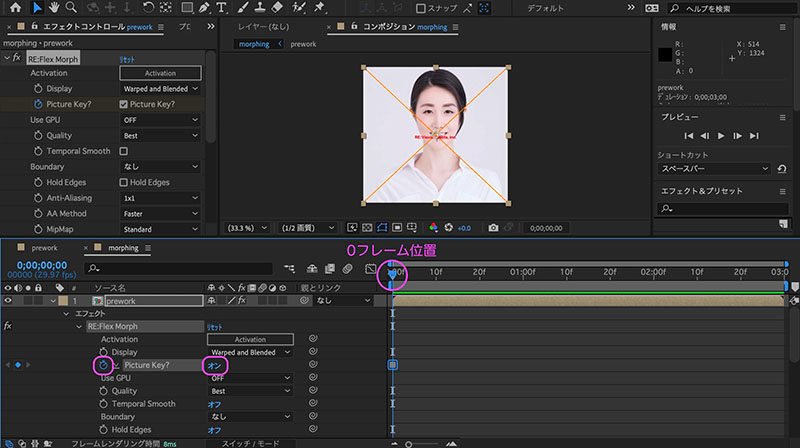Click the composition mini-flowchart icon in timeline

(x=289, y=268)
